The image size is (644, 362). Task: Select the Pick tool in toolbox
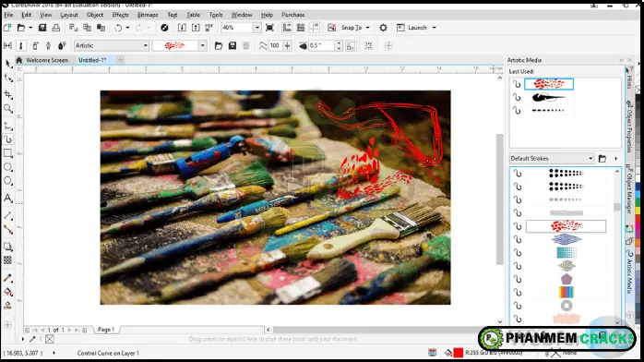point(8,64)
